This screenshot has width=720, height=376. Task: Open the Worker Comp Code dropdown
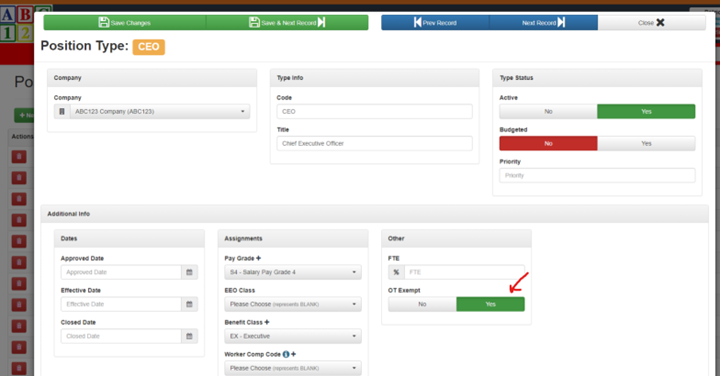[x=293, y=368]
